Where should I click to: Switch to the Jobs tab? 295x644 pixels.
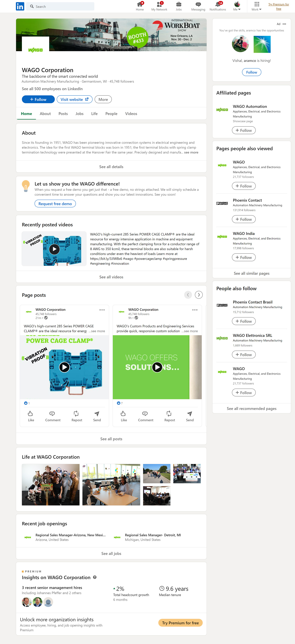click(80, 113)
